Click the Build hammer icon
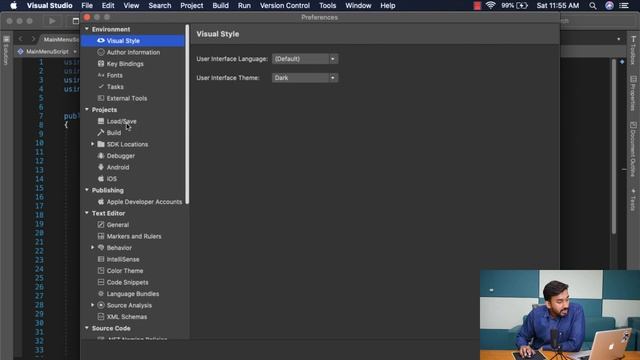640x360 pixels. click(101, 132)
